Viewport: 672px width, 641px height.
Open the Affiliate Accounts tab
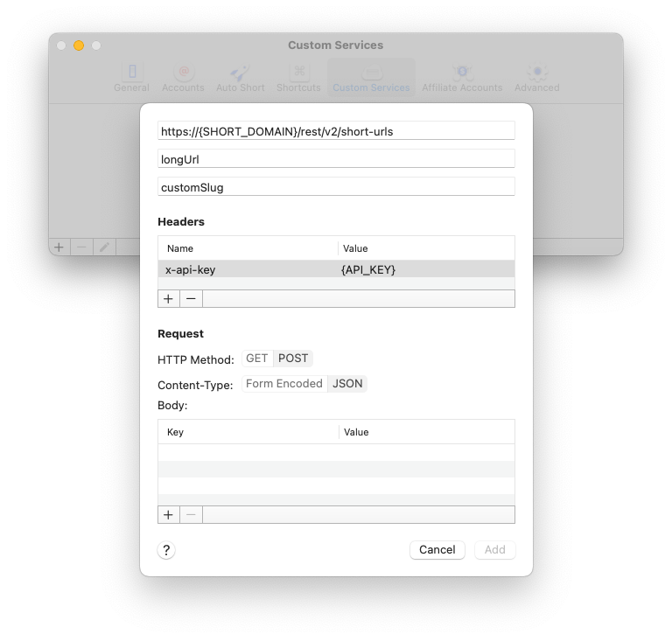(x=462, y=78)
